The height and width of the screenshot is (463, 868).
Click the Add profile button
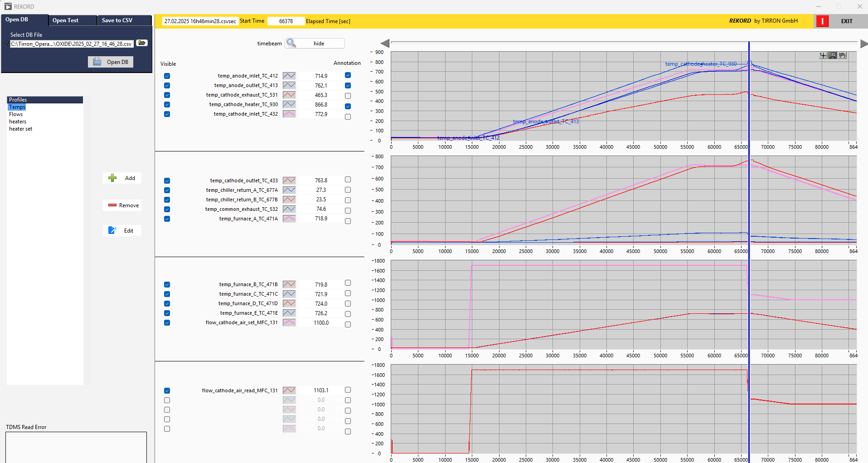(x=122, y=178)
